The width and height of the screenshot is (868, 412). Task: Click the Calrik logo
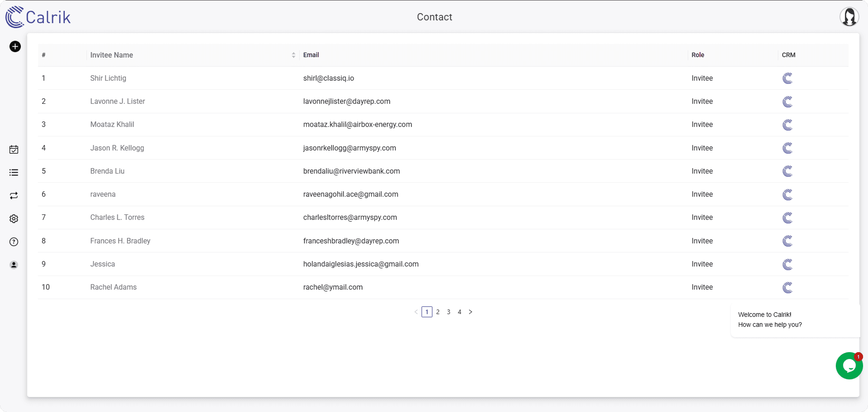pyautogui.click(x=38, y=17)
